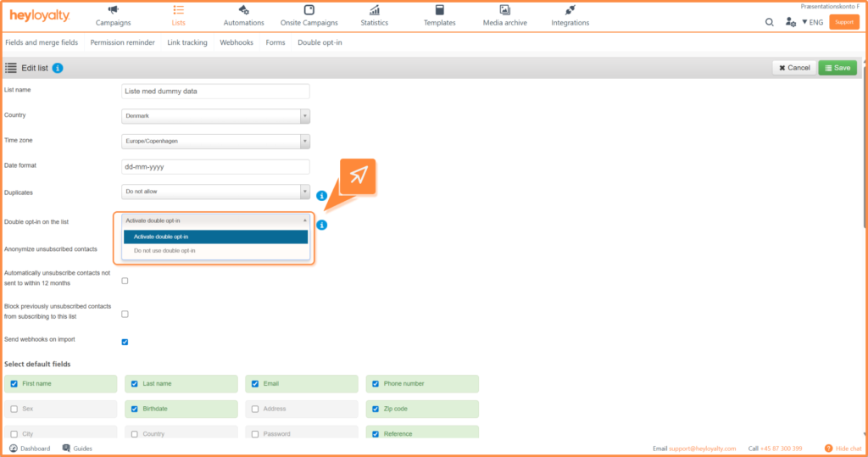This screenshot has height=457, width=868.
Task: Uncheck Send webhooks on import
Action: [x=125, y=343]
